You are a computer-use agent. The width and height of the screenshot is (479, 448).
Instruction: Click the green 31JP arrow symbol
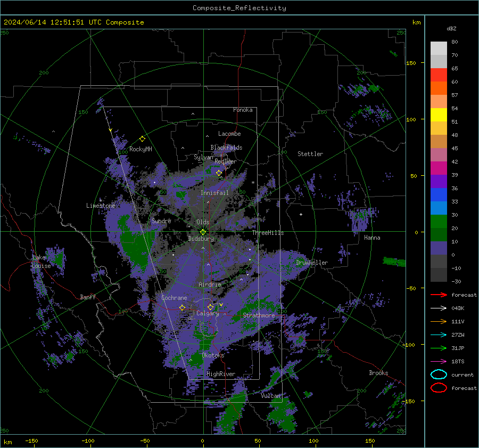pos(439,348)
